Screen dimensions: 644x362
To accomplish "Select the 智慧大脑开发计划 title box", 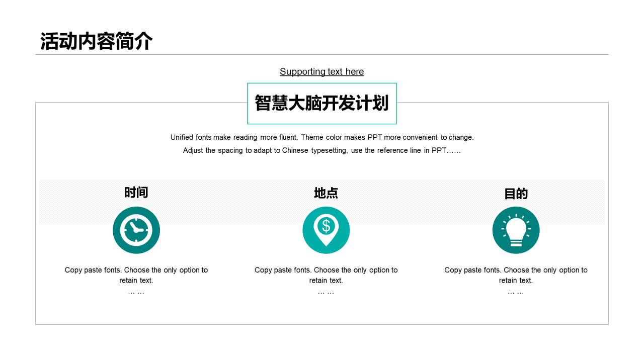I will (x=322, y=103).
